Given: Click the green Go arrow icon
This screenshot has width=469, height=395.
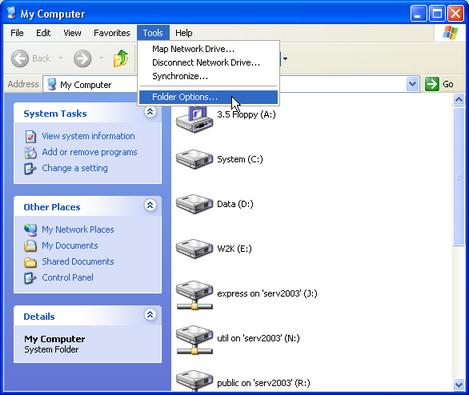Looking at the screenshot, I should point(432,84).
